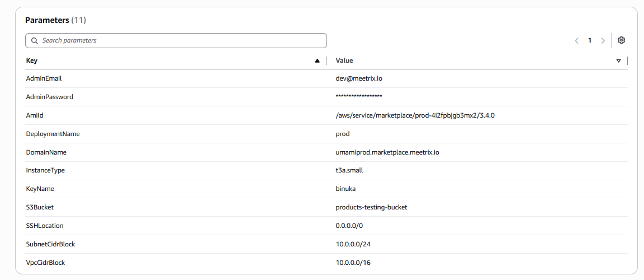Go to previous page chevron
The width and height of the screenshot is (644, 280).
tap(577, 41)
